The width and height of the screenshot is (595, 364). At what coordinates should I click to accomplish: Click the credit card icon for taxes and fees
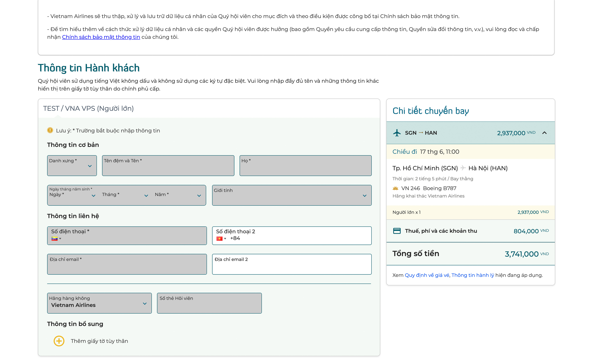[397, 231]
